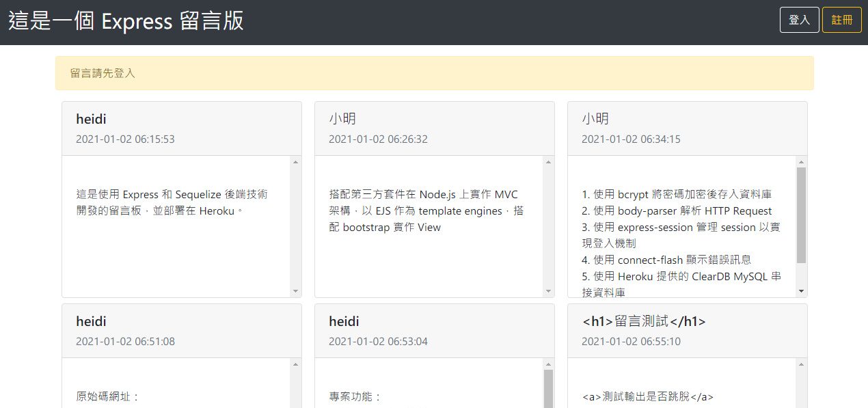Click scroll-up arrow in heidi 06:53:04 card
The width and height of the screenshot is (868, 408).
click(548, 364)
